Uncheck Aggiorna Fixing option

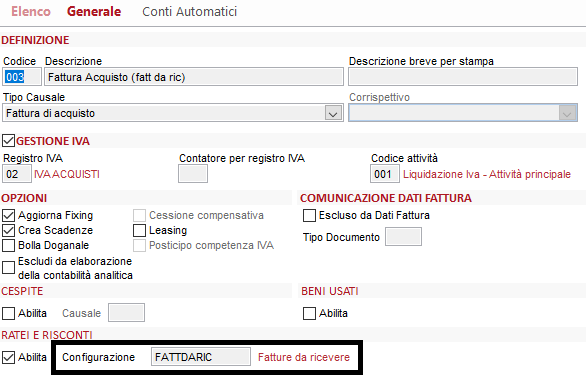[8, 215]
